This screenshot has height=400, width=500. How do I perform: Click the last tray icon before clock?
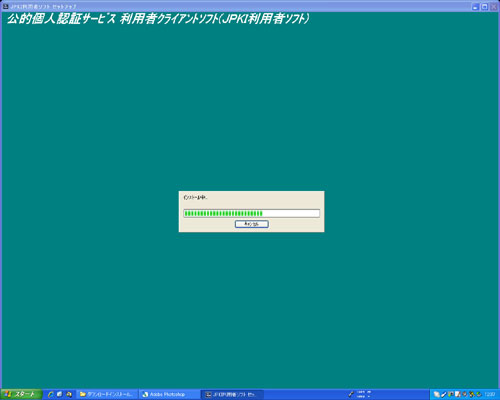tap(479, 394)
